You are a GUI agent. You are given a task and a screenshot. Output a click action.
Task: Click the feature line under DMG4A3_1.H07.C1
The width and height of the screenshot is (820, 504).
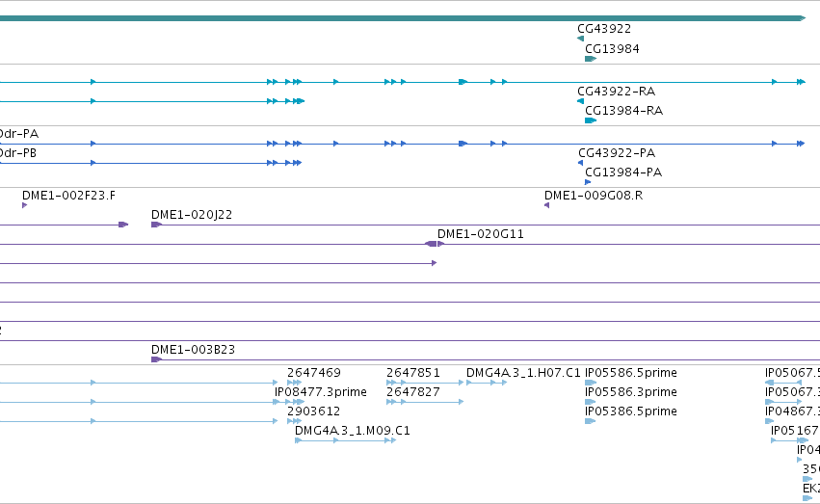point(487,383)
